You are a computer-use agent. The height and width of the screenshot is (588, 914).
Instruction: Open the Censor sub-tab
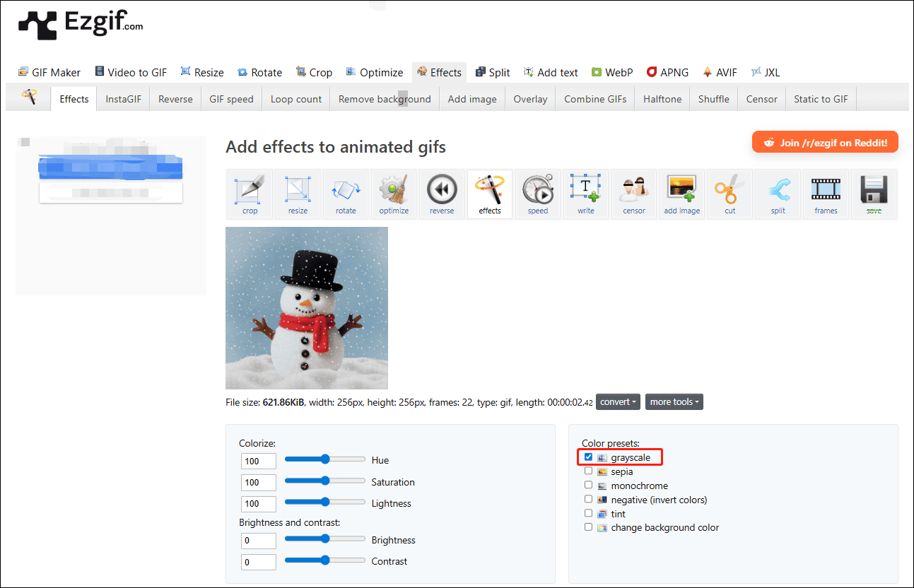[x=761, y=99]
